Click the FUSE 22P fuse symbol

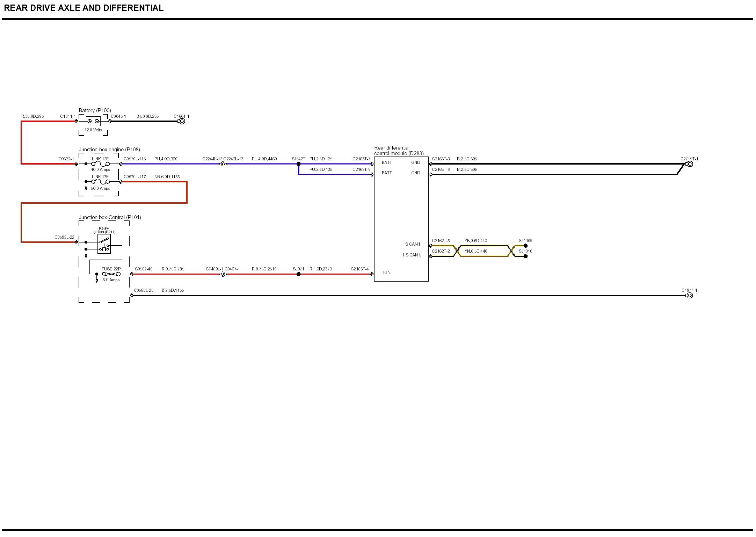pos(111,274)
